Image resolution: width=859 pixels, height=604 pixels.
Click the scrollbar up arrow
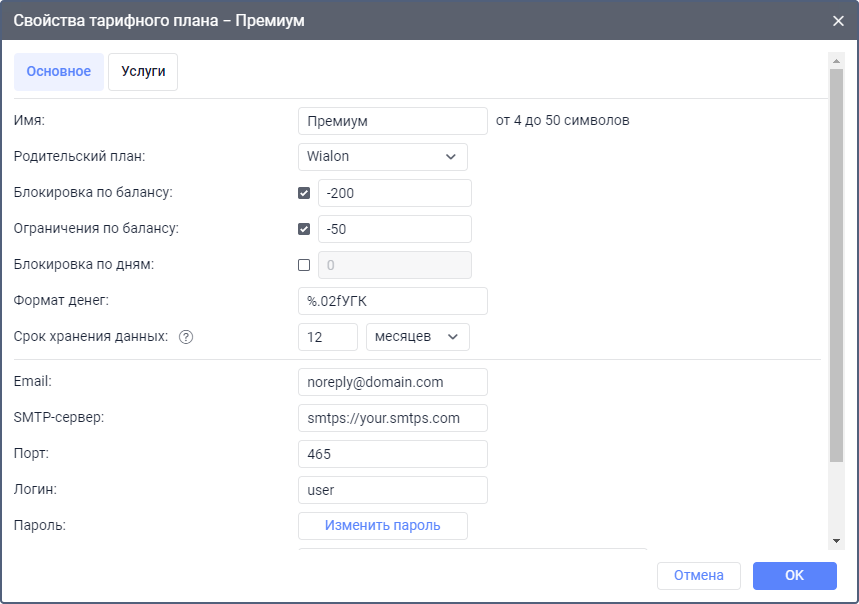click(x=837, y=61)
